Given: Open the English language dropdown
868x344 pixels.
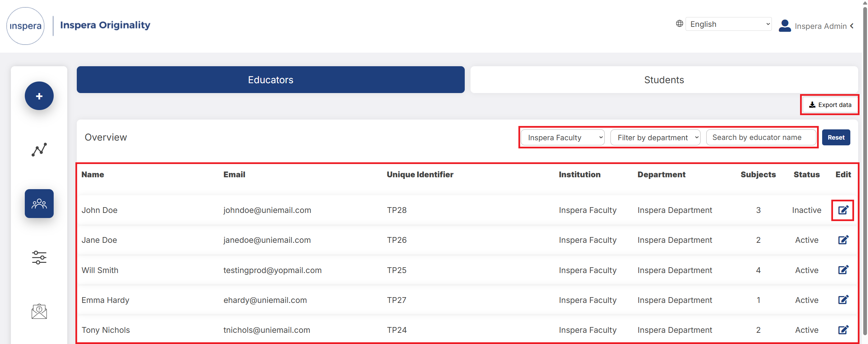Looking at the screenshot, I should click(728, 24).
